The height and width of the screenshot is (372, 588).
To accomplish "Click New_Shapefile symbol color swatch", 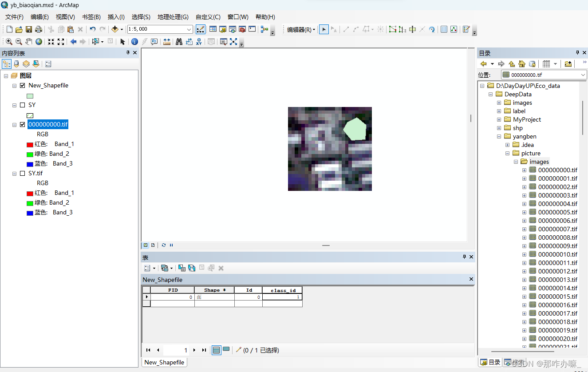I will click(30, 96).
